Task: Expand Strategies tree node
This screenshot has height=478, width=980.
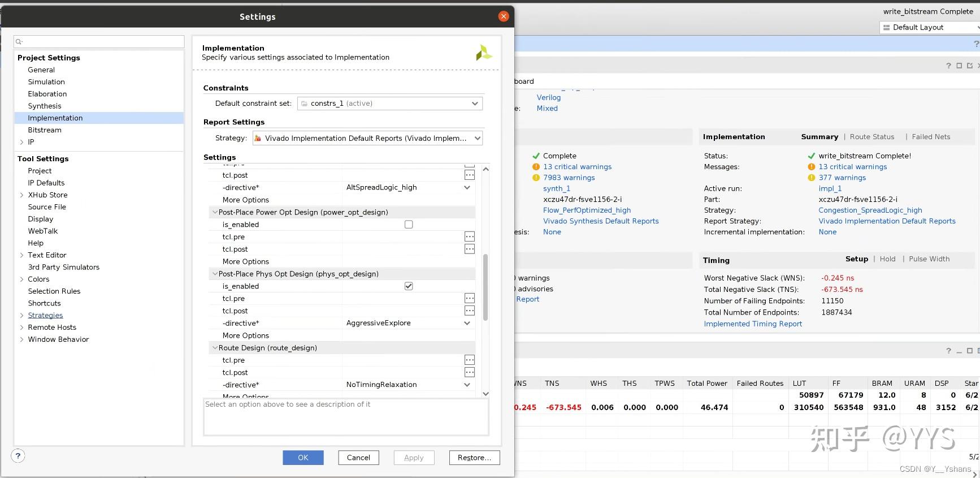Action: 21,316
